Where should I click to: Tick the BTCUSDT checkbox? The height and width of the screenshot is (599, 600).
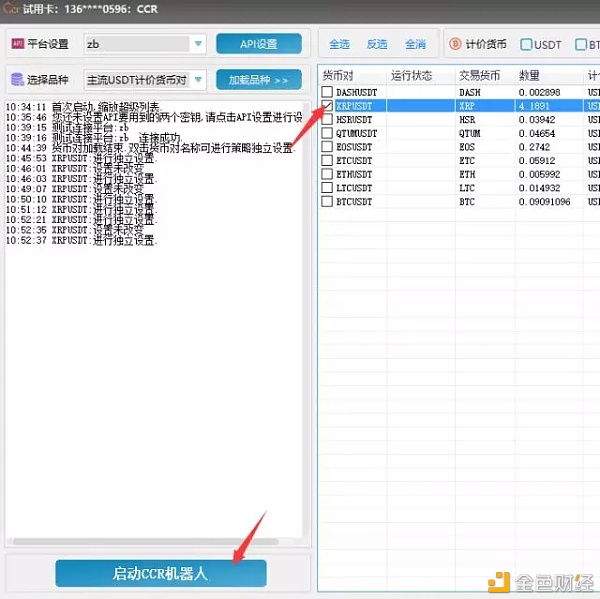click(327, 201)
